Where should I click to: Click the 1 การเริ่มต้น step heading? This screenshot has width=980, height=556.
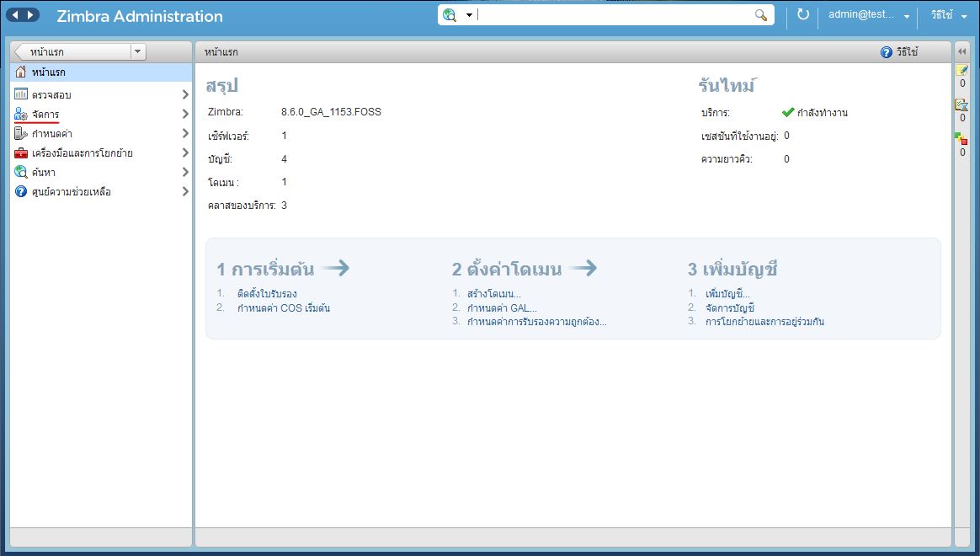(x=265, y=269)
